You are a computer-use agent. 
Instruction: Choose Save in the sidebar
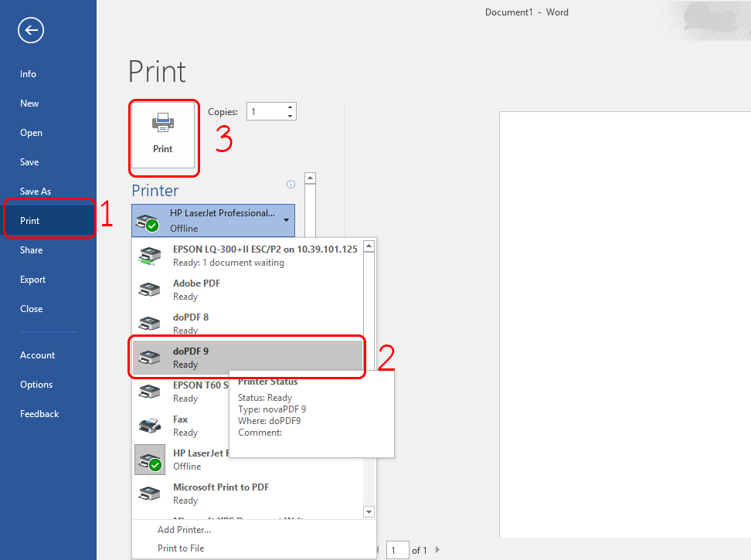point(29,161)
